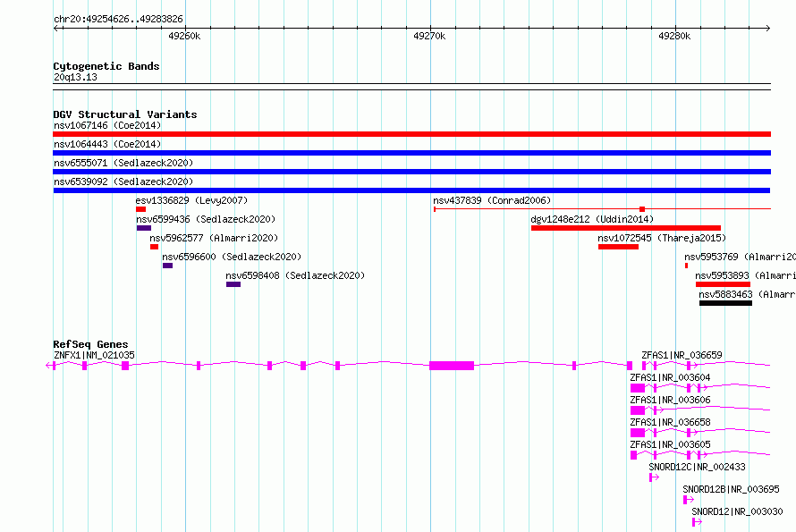
Task: Click the 20q13.13 cytogenetic band label
Action: 75,77
